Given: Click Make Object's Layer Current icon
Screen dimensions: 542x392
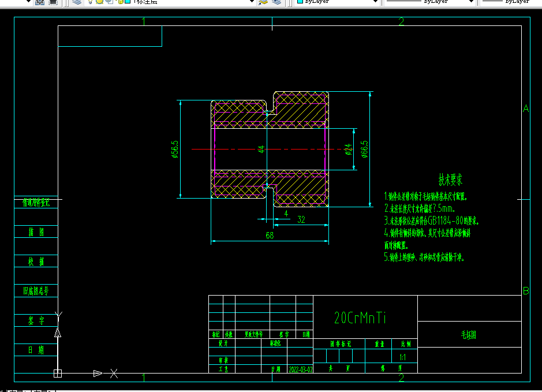Looking at the screenshot, I should [263, 2].
